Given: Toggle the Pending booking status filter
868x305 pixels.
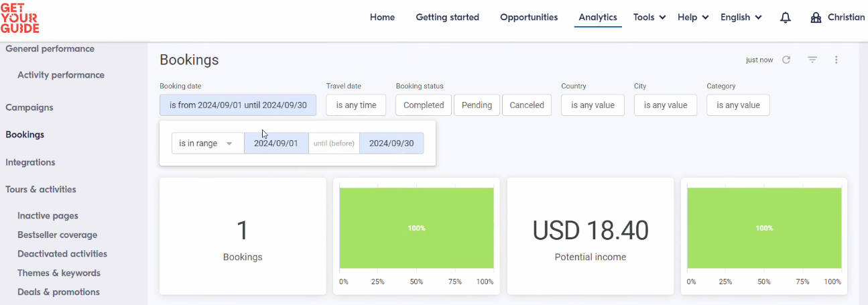Looking at the screenshot, I should click(x=477, y=105).
